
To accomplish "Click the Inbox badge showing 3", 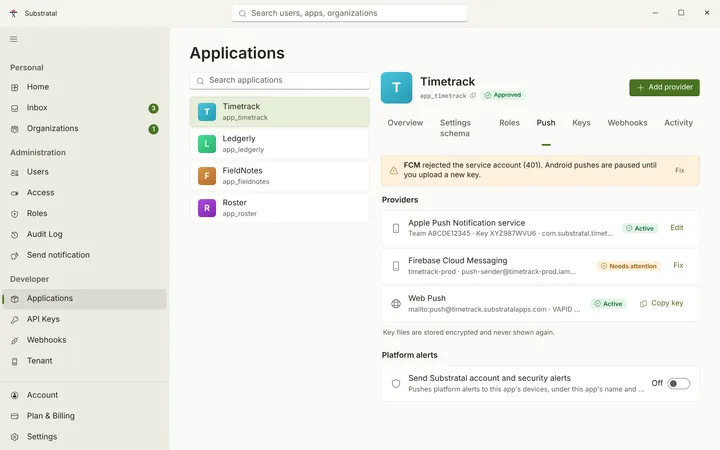I will click(x=153, y=108).
